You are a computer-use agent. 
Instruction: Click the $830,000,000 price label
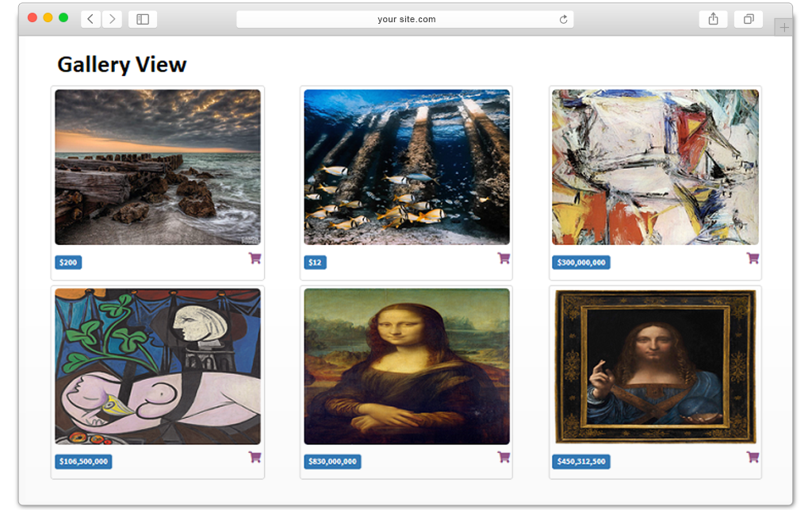pos(332,462)
